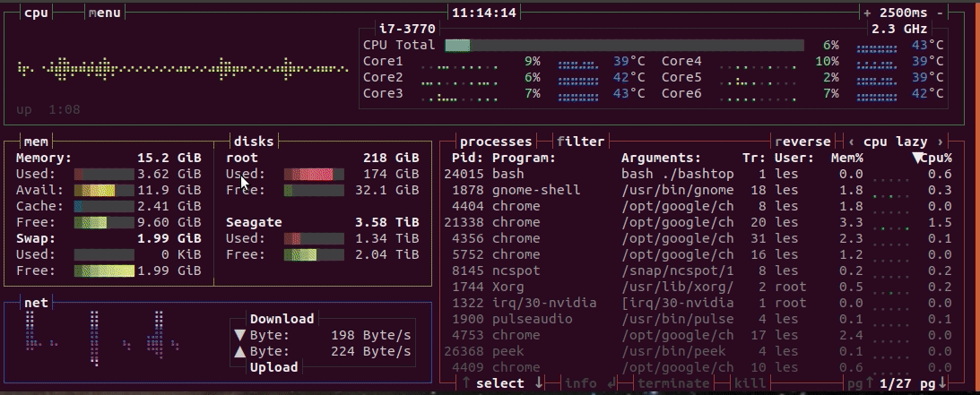
Task: Select chrome process with Pid 21338
Action: coord(698,223)
